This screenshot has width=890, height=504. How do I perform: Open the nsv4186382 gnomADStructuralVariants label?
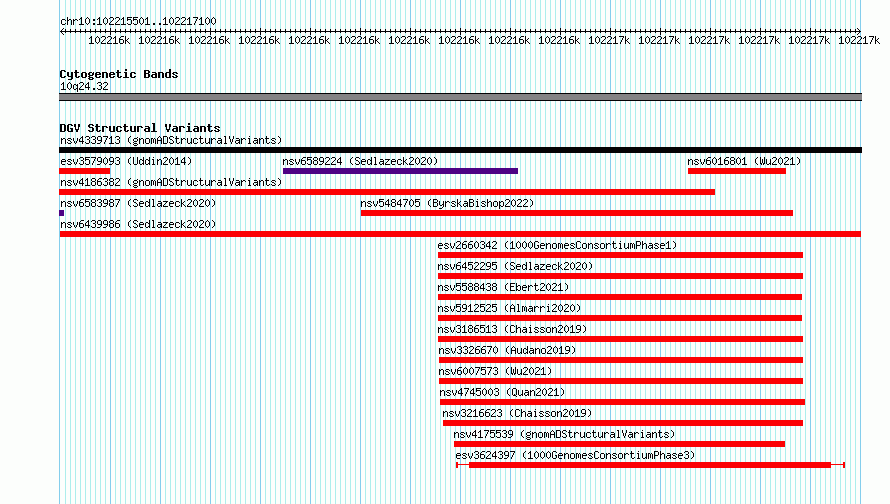(171, 182)
